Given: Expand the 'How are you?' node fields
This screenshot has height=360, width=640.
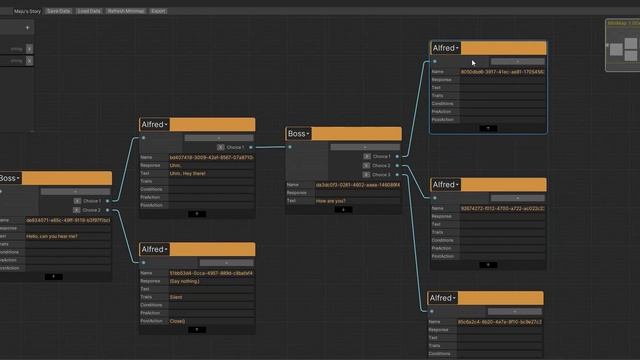Looking at the screenshot, I should [343, 210].
